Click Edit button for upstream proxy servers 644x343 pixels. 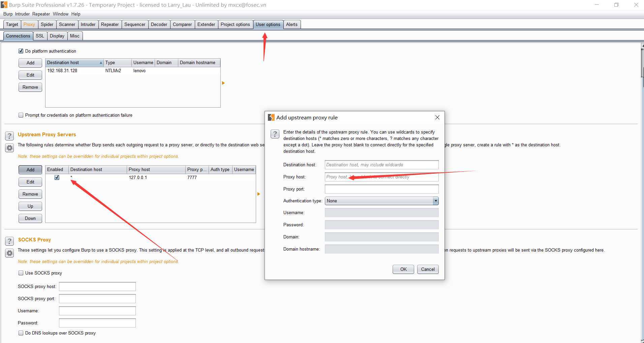pyautogui.click(x=30, y=182)
